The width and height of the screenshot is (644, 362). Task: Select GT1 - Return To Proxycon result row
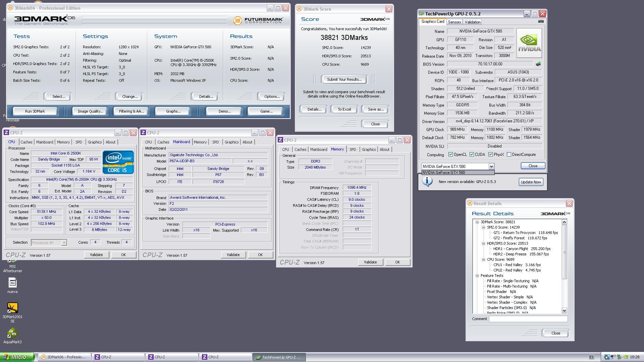pos(525,233)
